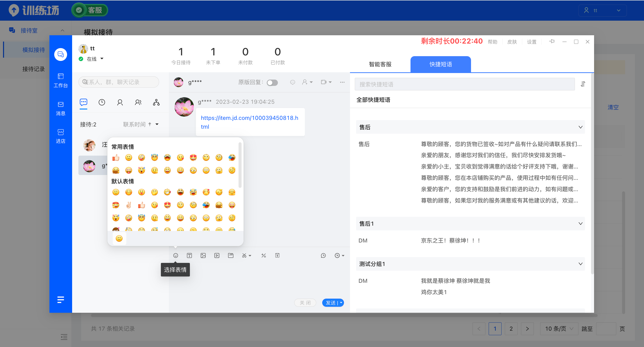The width and height of the screenshot is (644, 347).
Task: Click the collapse menu icon at bottom left
Action: [64, 337]
